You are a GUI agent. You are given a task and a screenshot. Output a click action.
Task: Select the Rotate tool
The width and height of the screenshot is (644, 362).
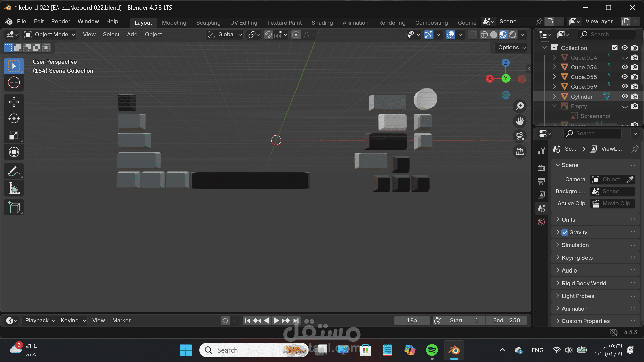click(14, 118)
